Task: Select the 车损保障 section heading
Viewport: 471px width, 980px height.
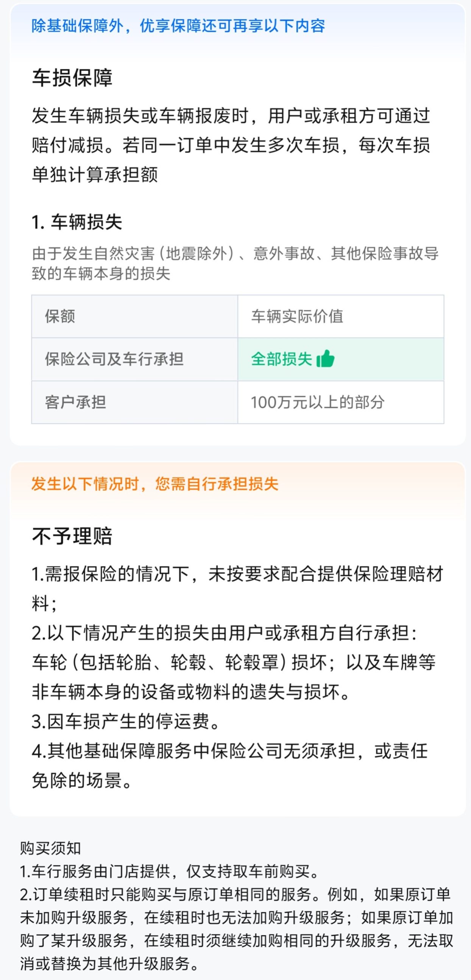Action: click(72, 78)
